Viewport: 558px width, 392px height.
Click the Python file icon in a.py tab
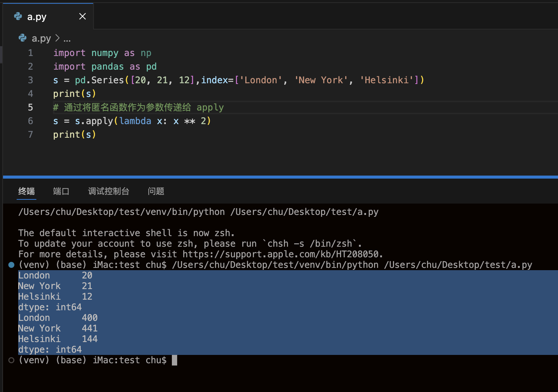[18, 16]
